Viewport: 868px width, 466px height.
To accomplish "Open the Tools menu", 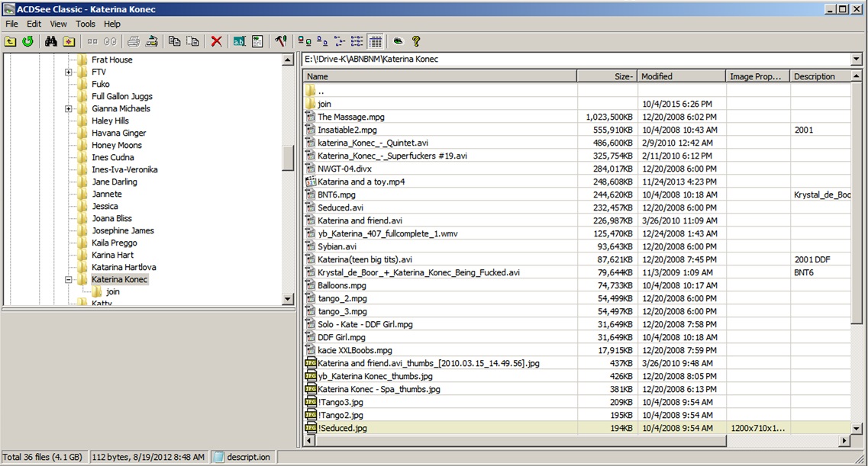I will [x=86, y=24].
